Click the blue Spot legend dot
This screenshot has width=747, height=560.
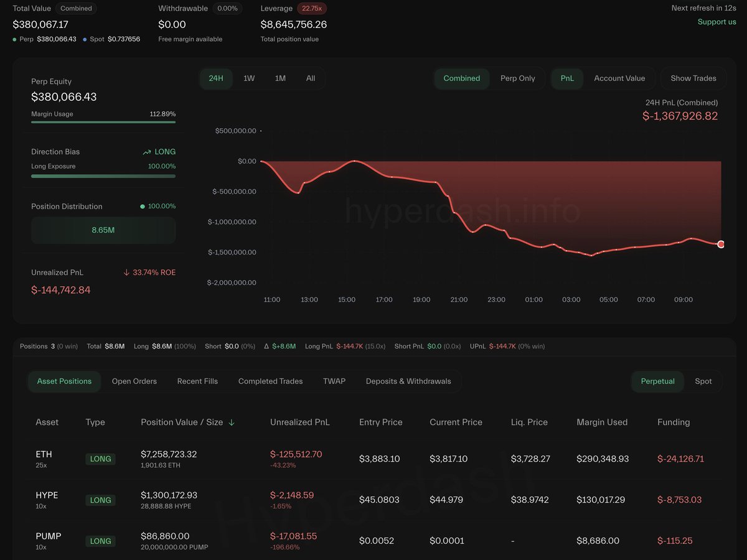pos(85,39)
